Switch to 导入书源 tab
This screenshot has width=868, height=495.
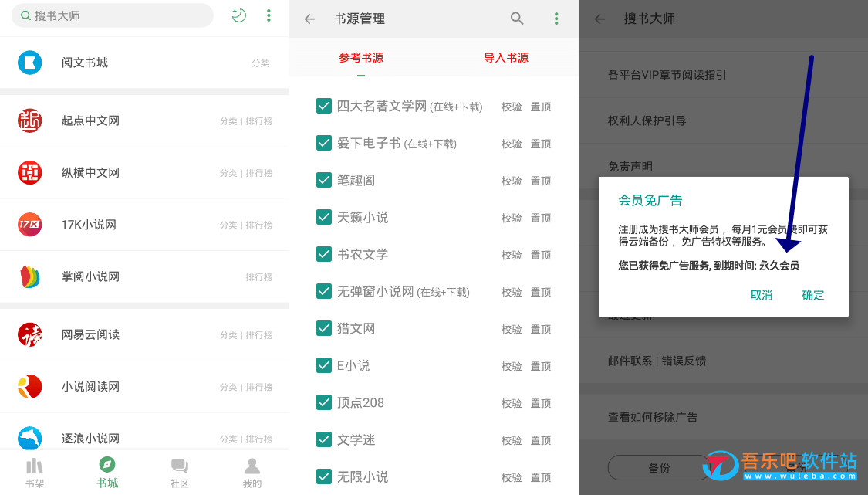click(506, 58)
